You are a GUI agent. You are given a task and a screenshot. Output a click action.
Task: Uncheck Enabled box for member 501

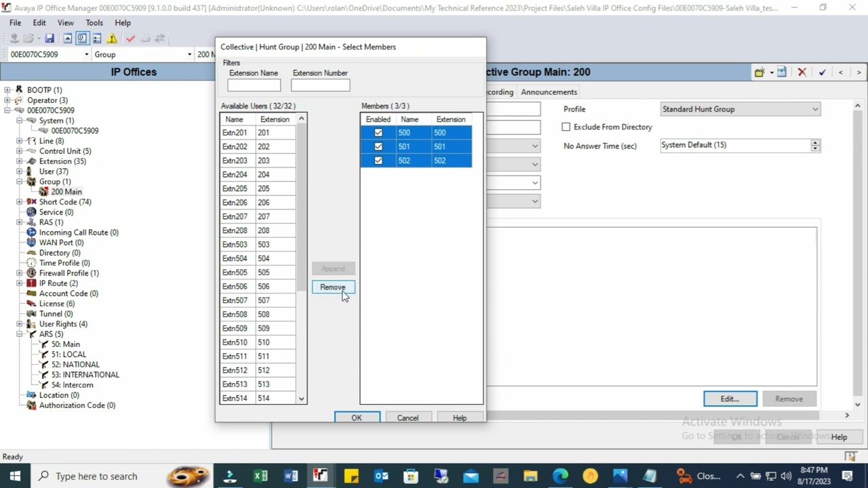click(378, 146)
